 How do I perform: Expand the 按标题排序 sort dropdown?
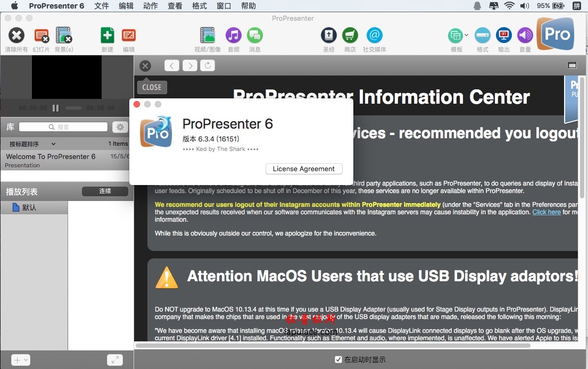point(53,144)
